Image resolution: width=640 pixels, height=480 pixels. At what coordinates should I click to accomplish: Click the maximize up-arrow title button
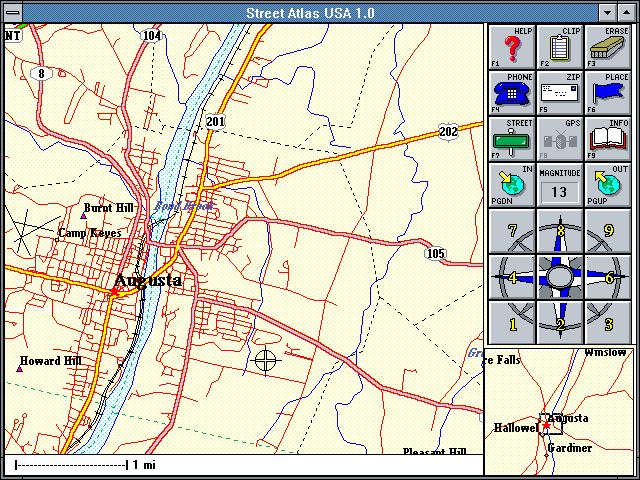627,13
